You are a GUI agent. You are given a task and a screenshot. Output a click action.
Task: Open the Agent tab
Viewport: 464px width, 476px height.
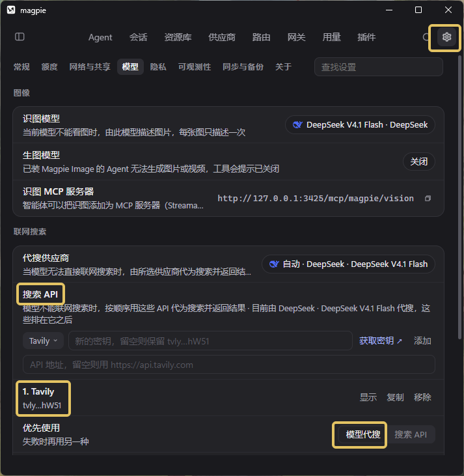point(100,37)
